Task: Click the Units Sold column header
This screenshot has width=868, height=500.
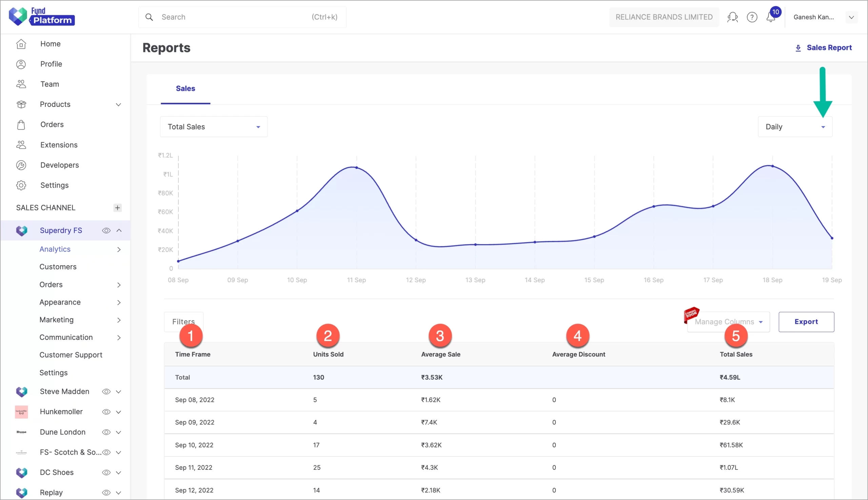Action: pos(328,354)
